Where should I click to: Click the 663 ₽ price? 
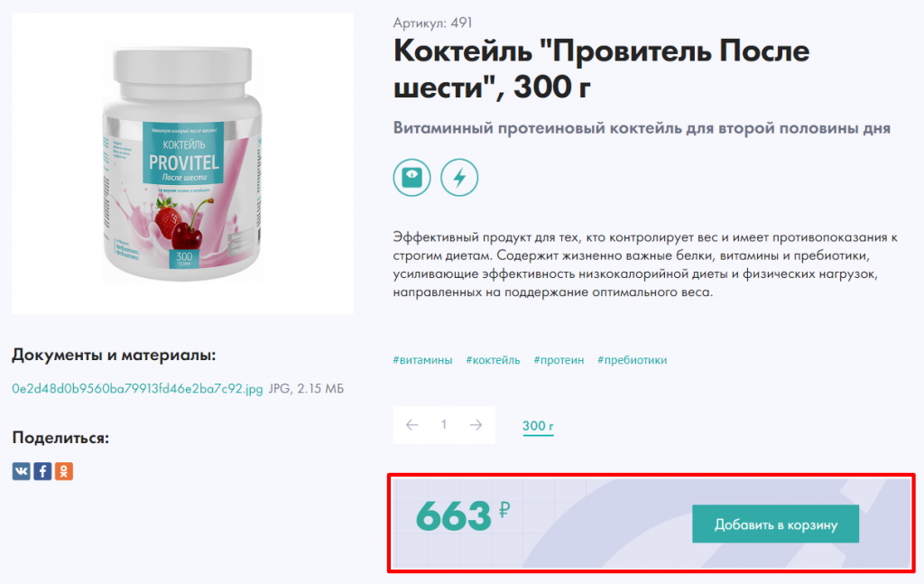463,516
